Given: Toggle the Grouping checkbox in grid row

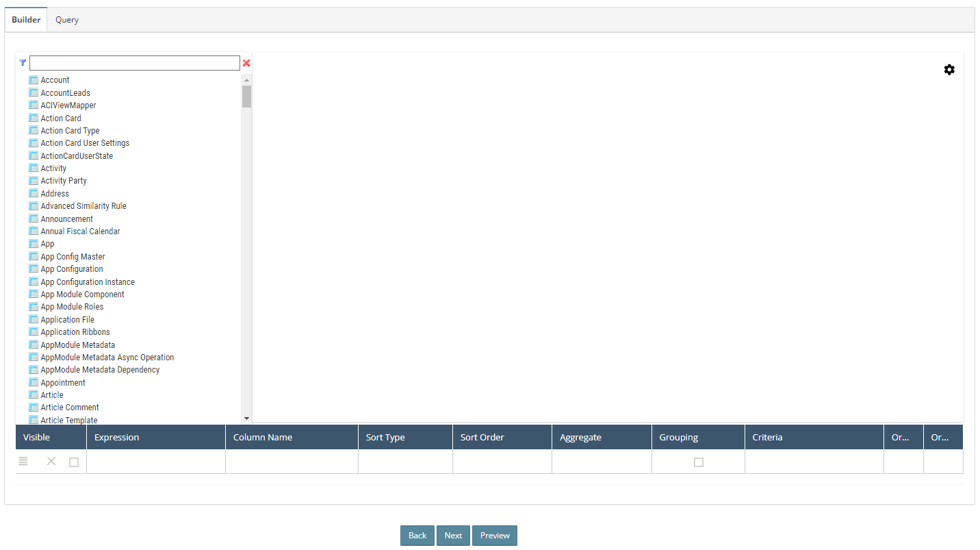Looking at the screenshot, I should 699,462.
